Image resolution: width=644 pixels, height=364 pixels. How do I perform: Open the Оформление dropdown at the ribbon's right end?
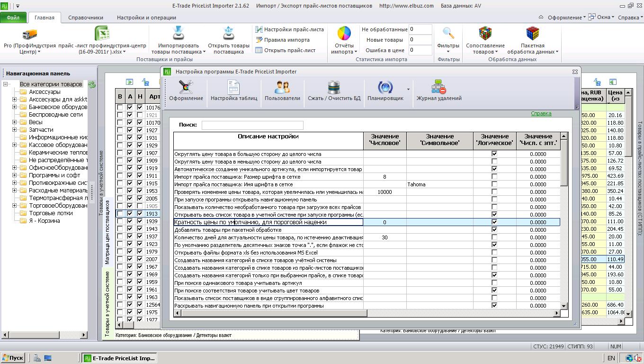tap(567, 18)
